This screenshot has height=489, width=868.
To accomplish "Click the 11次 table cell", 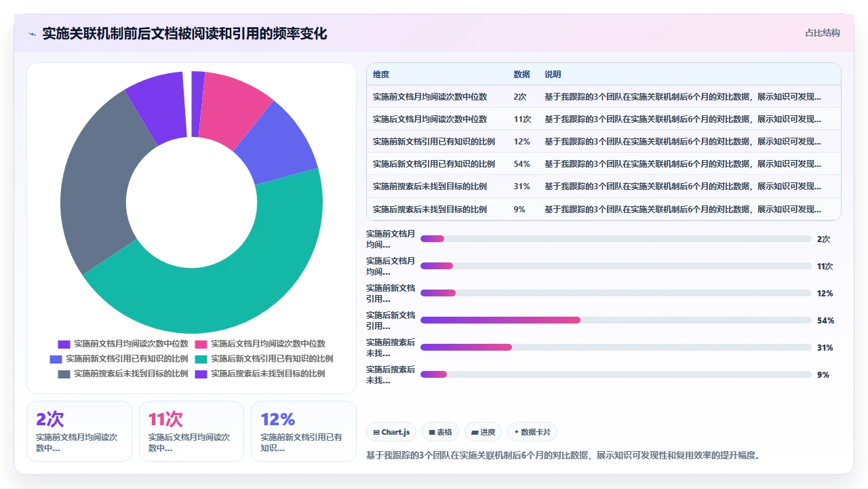I will coord(522,119).
